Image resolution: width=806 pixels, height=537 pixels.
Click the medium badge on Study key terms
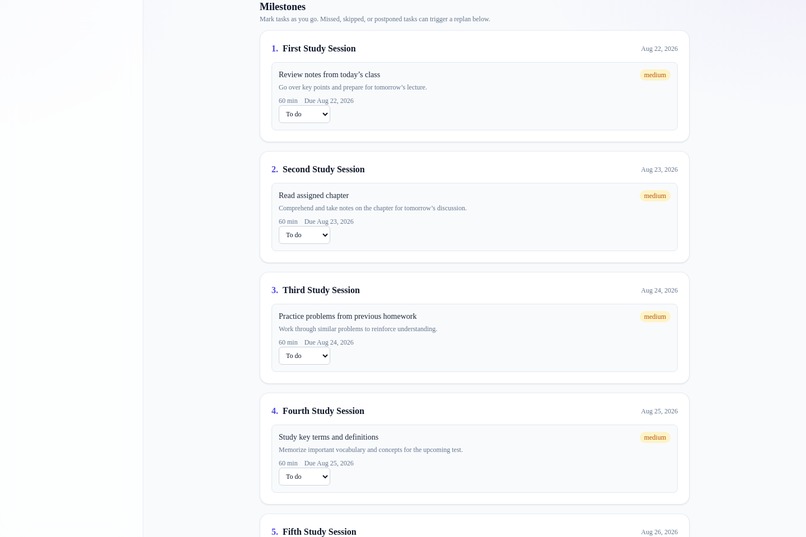[654, 437]
